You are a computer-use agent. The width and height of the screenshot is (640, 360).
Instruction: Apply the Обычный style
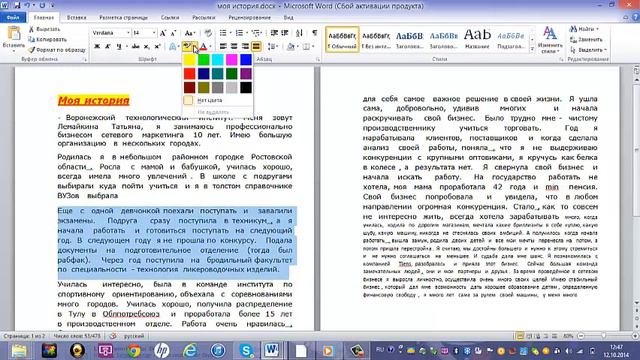tap(342, 40)
